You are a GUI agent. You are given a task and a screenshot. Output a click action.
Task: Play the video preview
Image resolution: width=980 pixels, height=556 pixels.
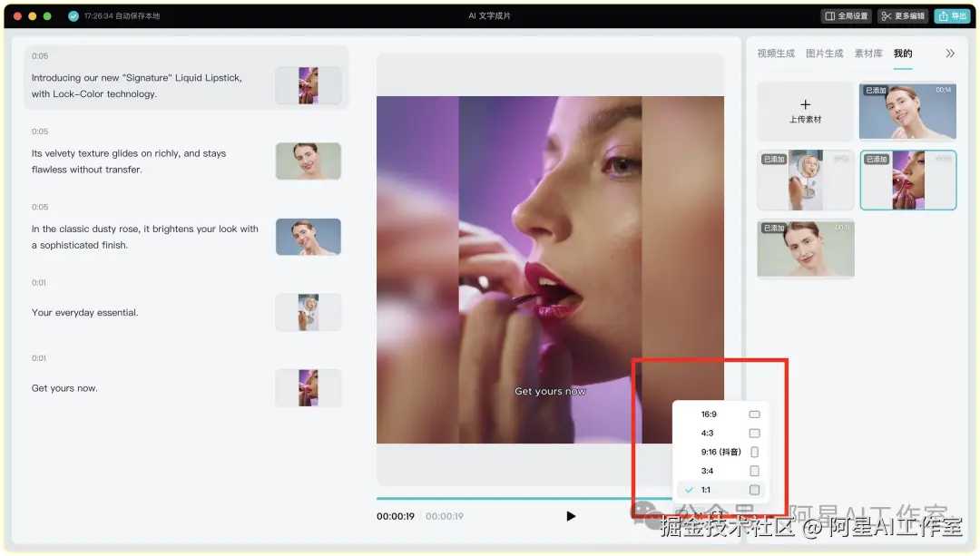point(571,516)
